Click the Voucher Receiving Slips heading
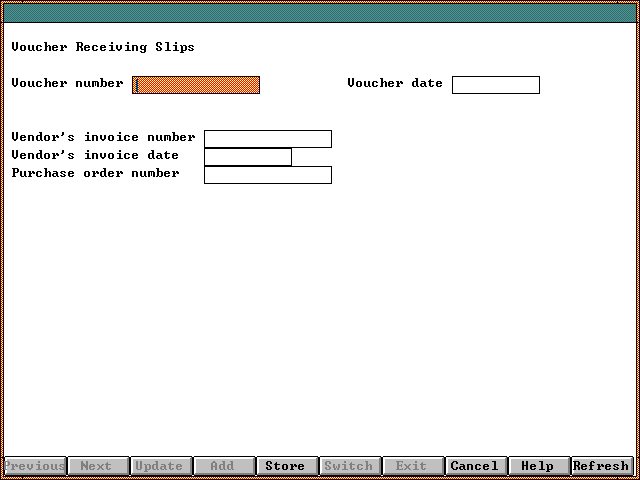 103,47
